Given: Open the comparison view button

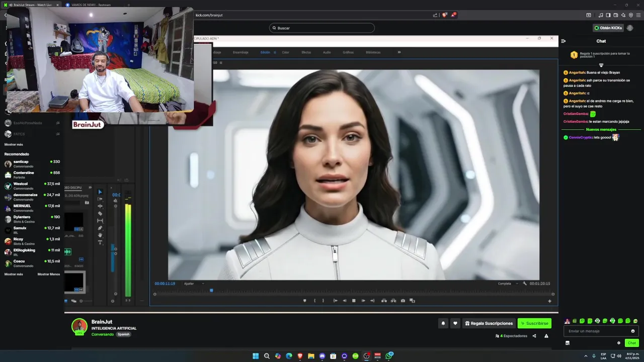Looking at the screenshot, I should coord(412,301).
